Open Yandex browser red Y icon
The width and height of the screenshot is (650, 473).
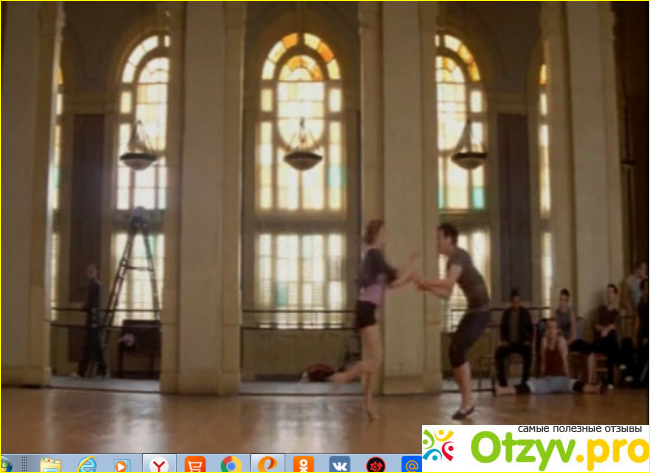tap(159, 465)
